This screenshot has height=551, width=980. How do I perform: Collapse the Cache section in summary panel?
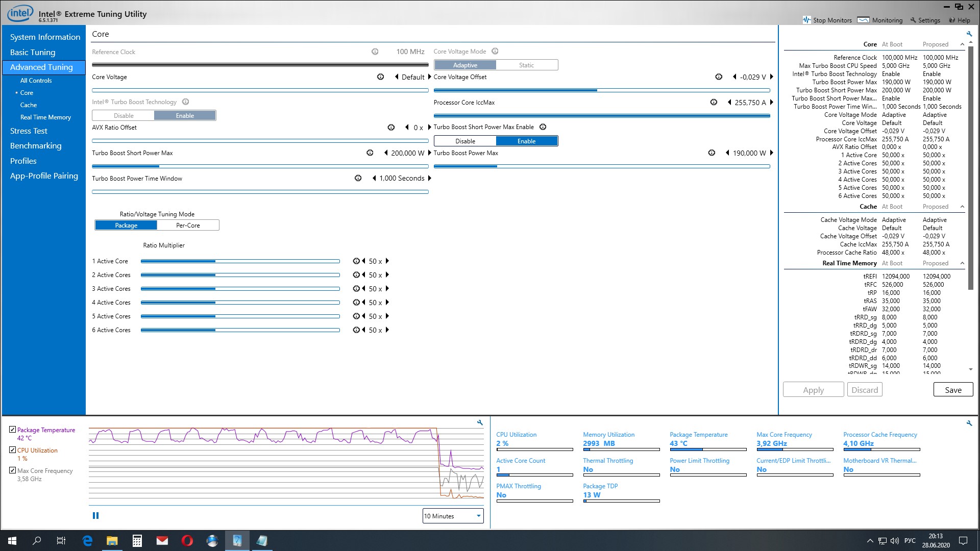coord(962,207)
